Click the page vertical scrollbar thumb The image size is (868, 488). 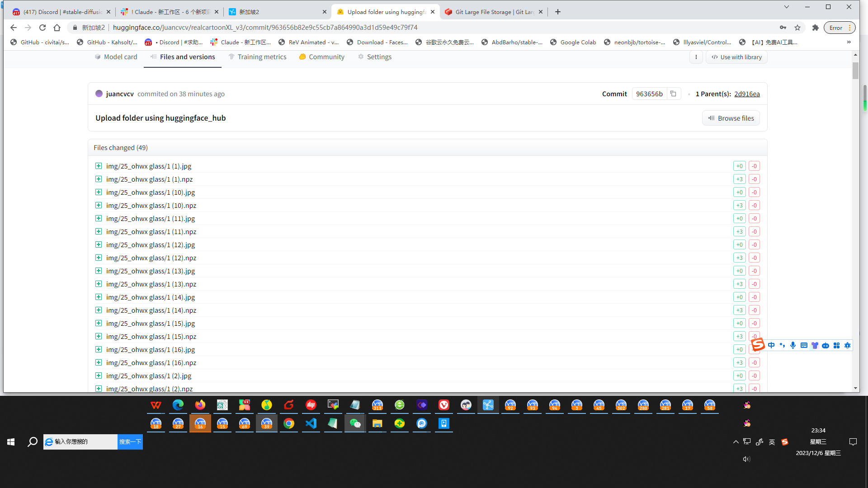pos(855,70)
